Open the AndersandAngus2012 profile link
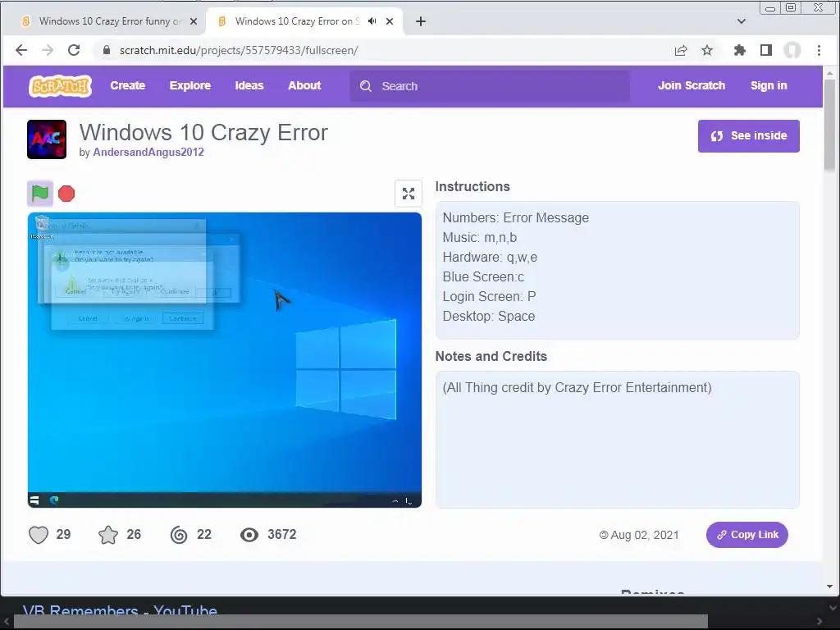840x630 pixels. [148, 152]
